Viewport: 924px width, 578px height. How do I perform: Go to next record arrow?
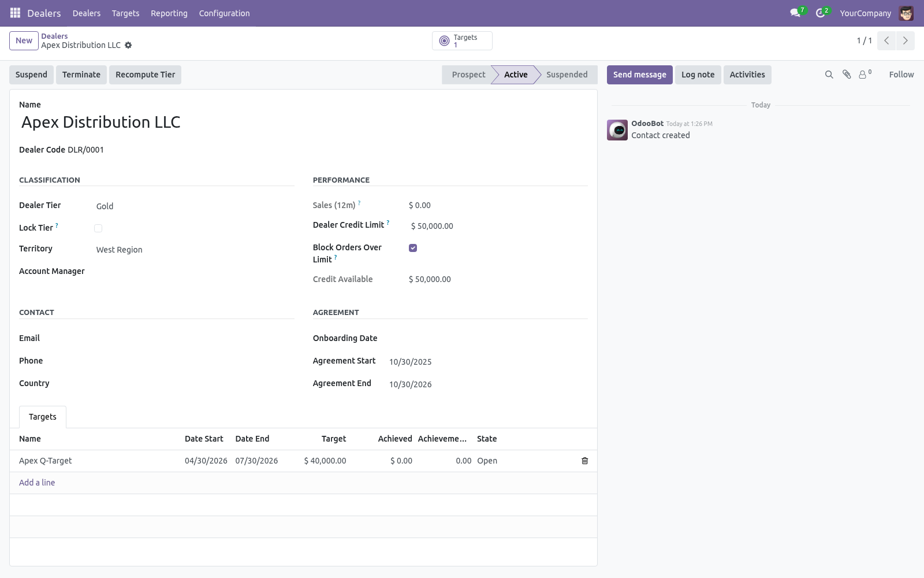[x=906, y=40]
